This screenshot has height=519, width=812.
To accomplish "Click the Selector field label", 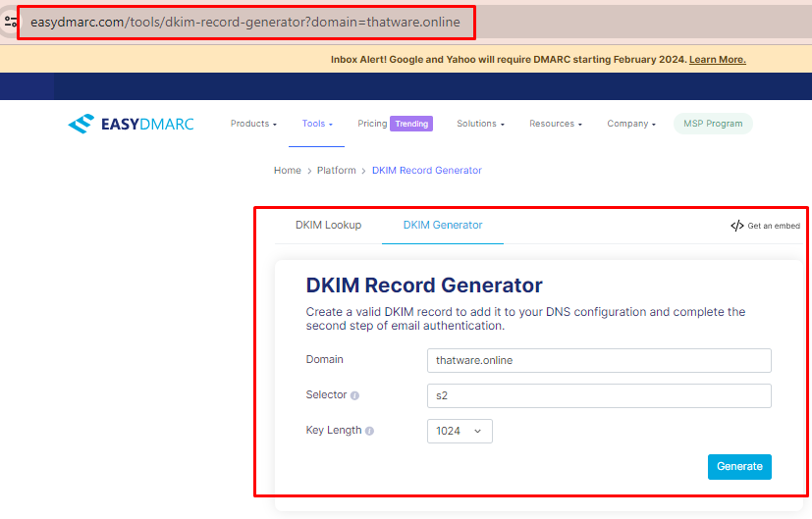I will 326,394.
